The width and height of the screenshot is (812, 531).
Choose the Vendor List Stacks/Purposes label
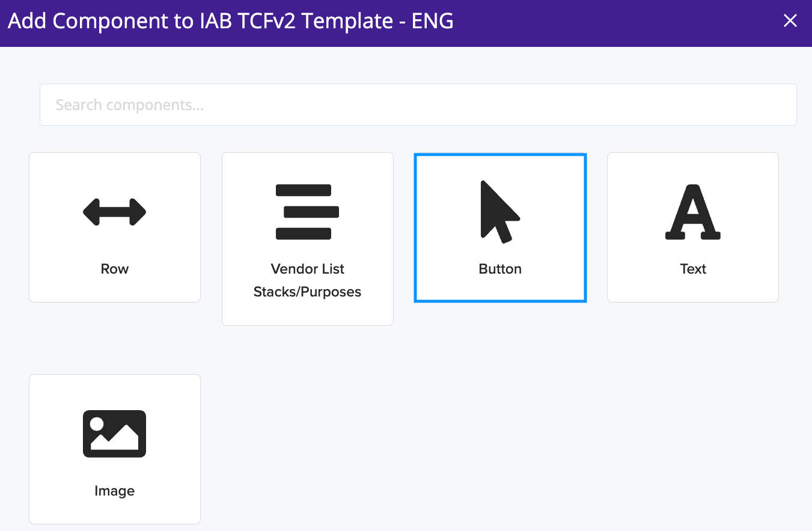(x=307, y=280)
